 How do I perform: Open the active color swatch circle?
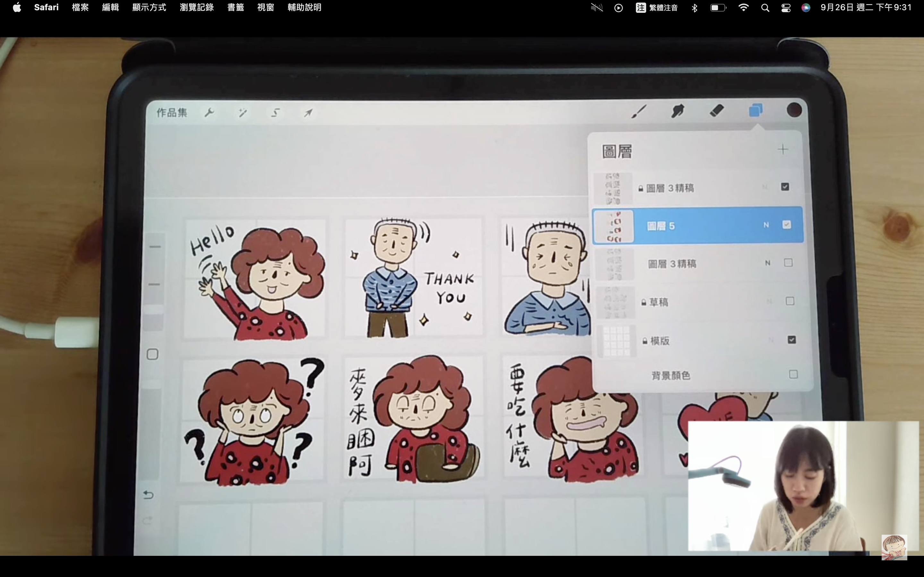tap(794, 110)
